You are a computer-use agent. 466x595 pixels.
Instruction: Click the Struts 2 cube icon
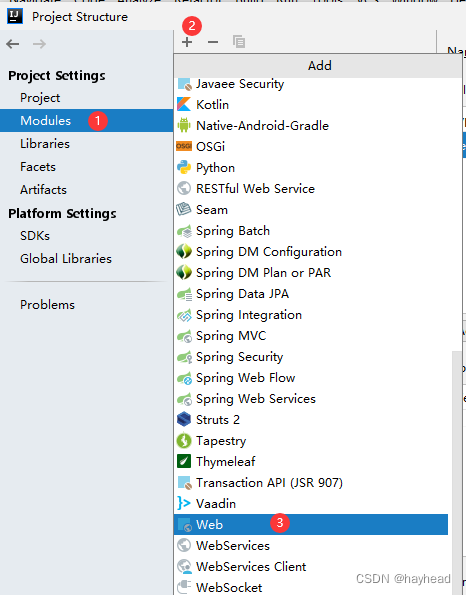(x=184, y=419)
